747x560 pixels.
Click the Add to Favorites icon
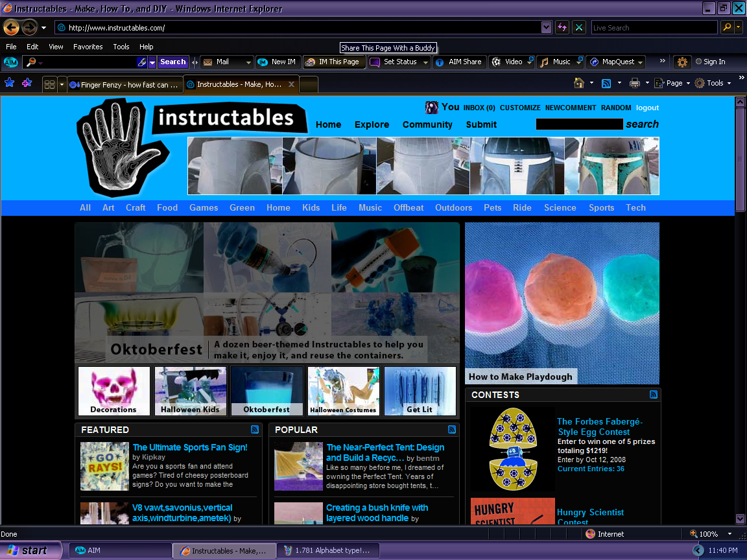coord(27,83)
